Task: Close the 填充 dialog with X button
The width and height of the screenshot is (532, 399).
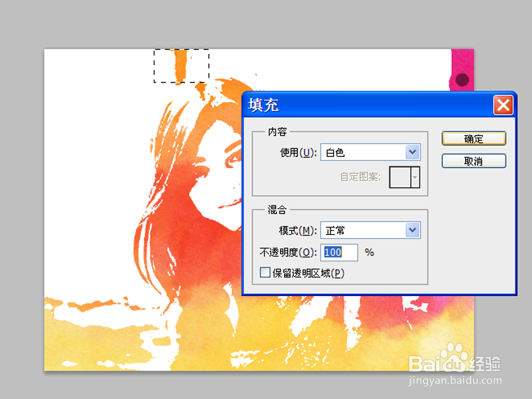Action: point(503,105)
